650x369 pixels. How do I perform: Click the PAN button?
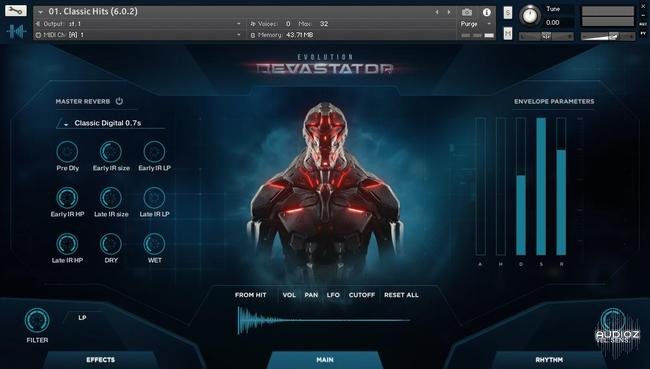[311, 295]
